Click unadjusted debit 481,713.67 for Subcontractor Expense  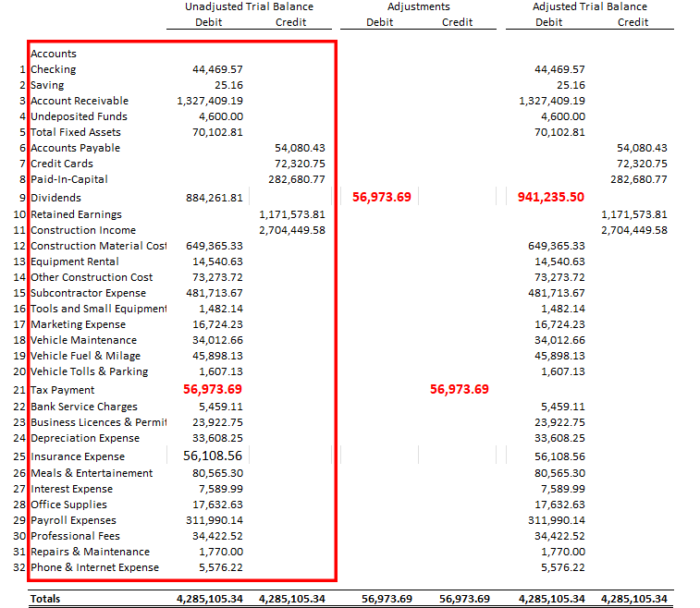[215, 293]
